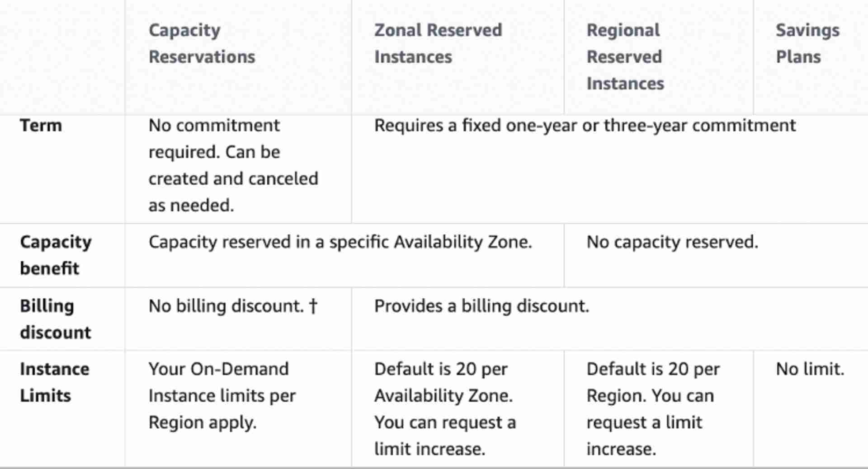Click the fixed one-year or three-year commitment text
The width and height of the screenshot is (868, 469).
click(585, 125)
